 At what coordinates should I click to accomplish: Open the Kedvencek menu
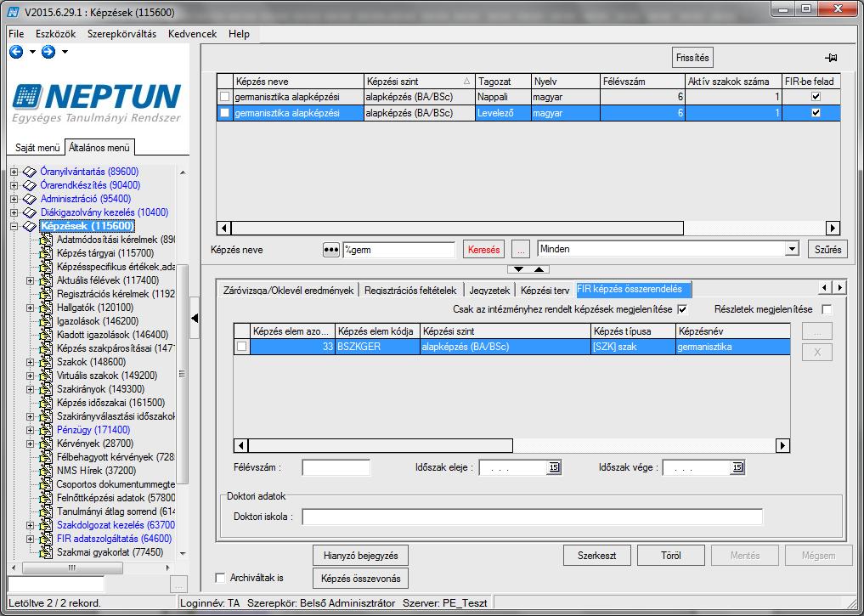click(x=192, y=34)
